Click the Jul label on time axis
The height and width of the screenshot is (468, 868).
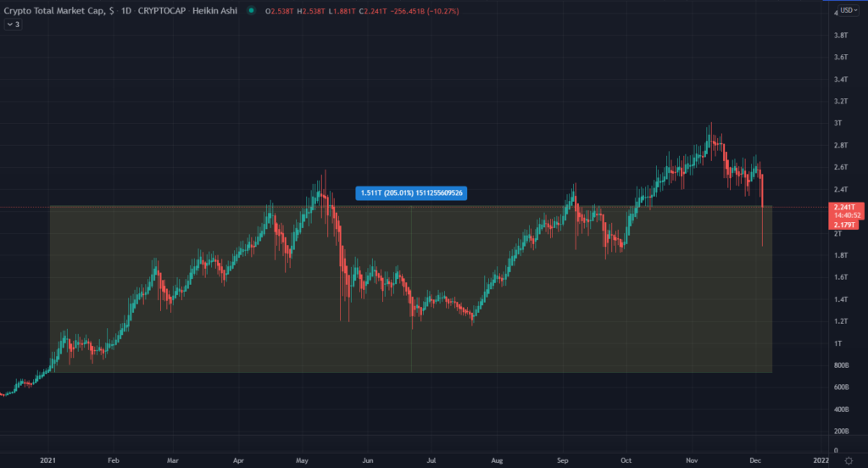point(431,460)
